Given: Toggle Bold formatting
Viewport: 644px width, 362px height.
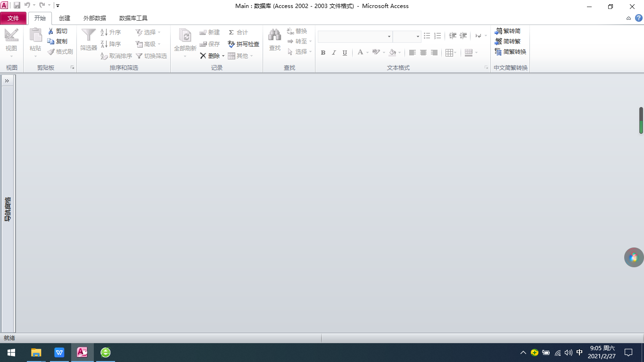Looking at the screenshot, I should tap(323, 53).
